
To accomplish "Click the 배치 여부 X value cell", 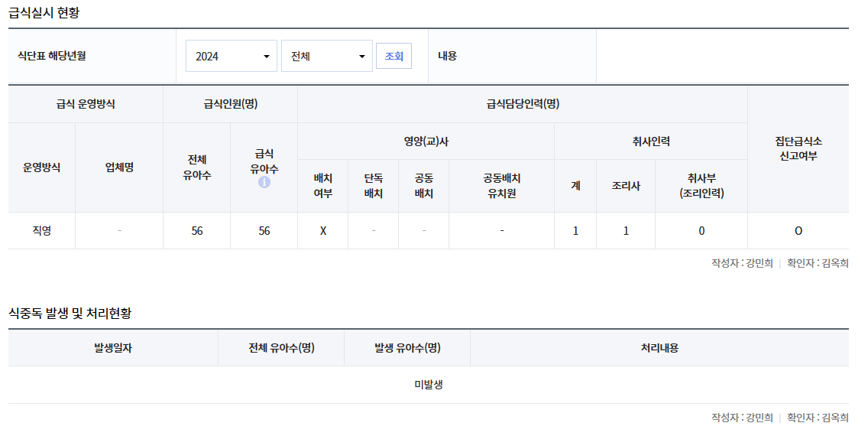I will coord(322,231).
